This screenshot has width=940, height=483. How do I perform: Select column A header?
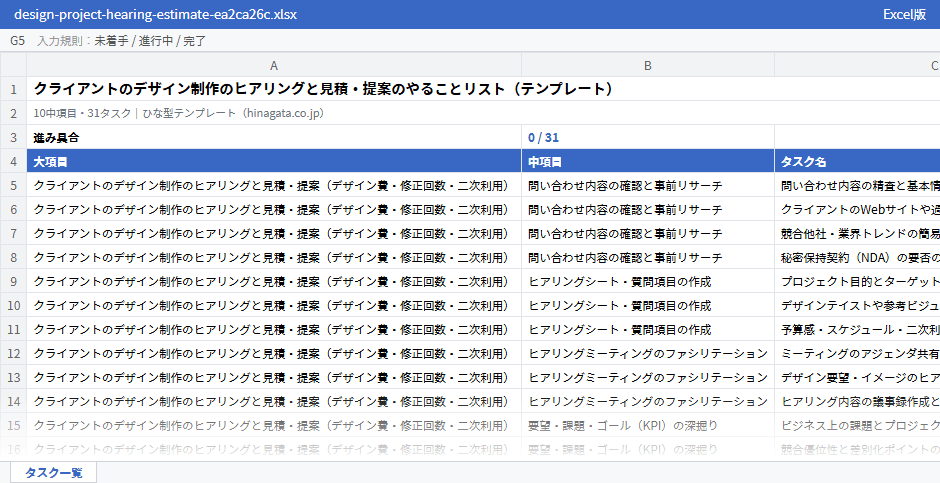(274, 65)
